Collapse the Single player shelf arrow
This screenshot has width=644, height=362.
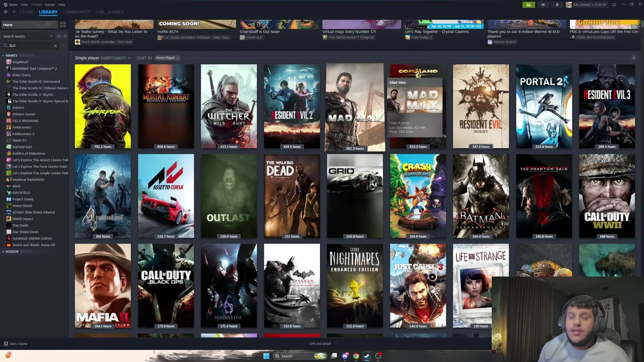click(633, 58)
